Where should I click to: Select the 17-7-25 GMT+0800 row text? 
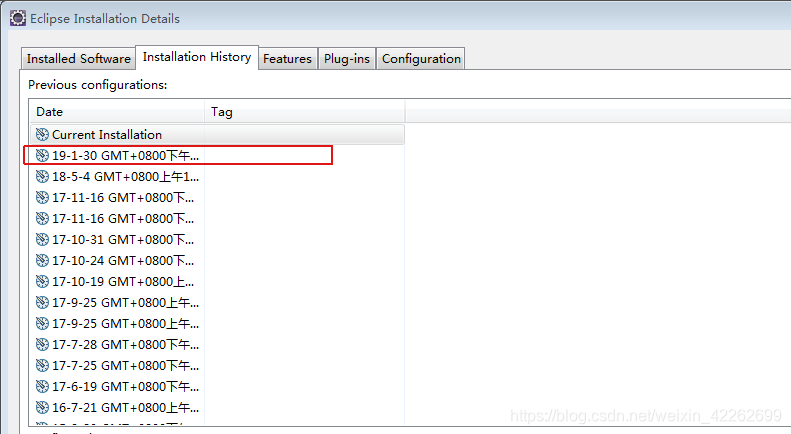pos(126,365)
